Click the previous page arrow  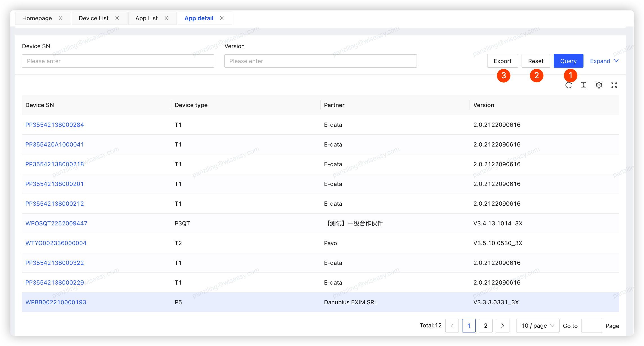click(452, 325)
